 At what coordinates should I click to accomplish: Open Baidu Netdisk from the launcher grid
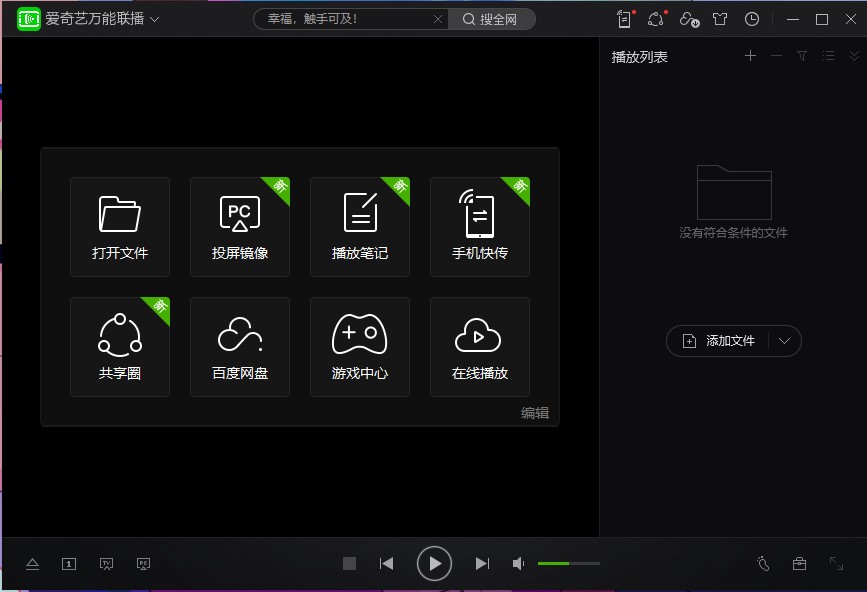point(240,347)
